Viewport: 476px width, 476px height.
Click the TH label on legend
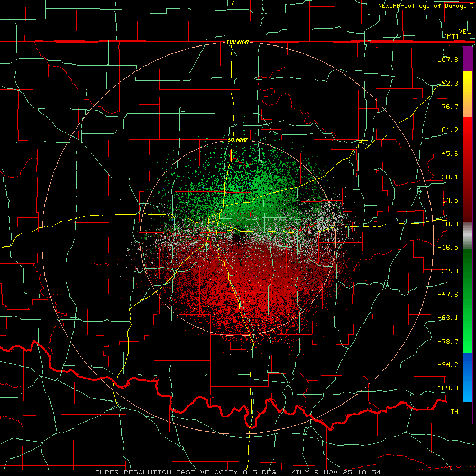coord(454,412)
